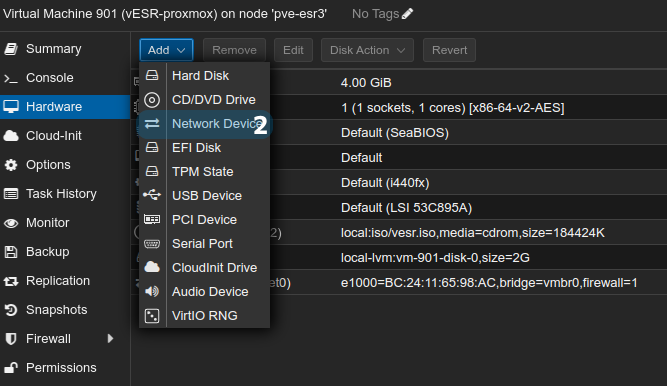667x386 pixels.
Task: Click the Permissions unlock icon
Action: (11, 368)
